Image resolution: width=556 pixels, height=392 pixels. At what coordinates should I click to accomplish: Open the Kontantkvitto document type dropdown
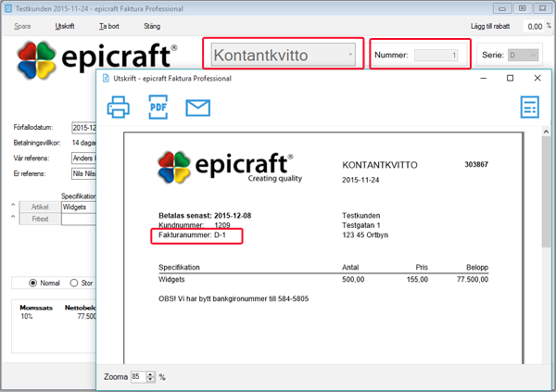pos(283,55)
